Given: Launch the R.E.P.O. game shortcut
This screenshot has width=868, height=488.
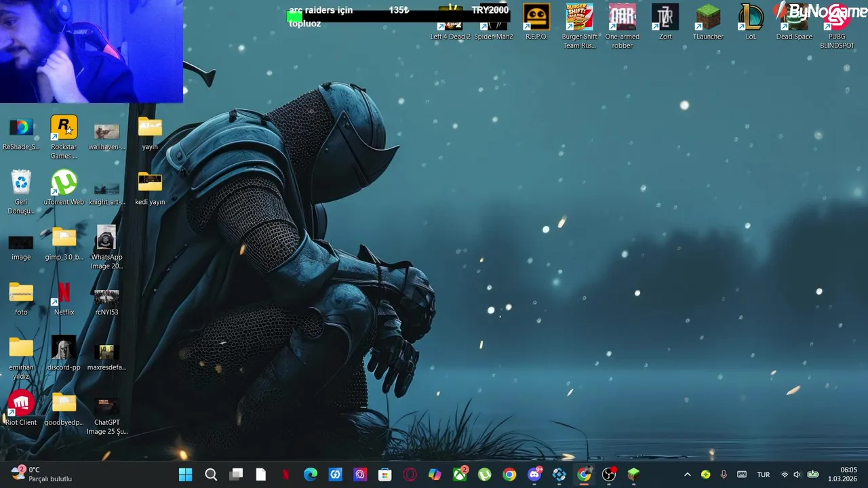Looking at the screenshot, I should pyautogui.click(x=536, y=22).
